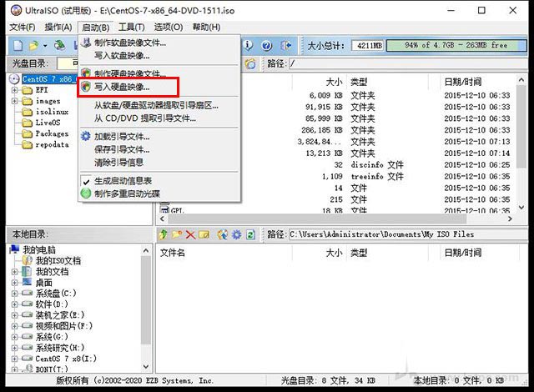Open the dropdown arrow beside Open icon
Image resolution: width=534 pixels, height=392 pixels.
44,46
